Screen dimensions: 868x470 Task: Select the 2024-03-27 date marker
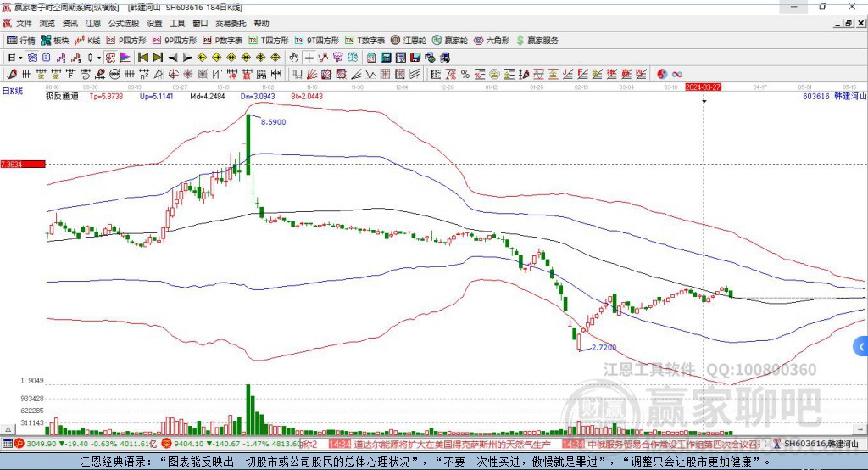click(703, 87)
